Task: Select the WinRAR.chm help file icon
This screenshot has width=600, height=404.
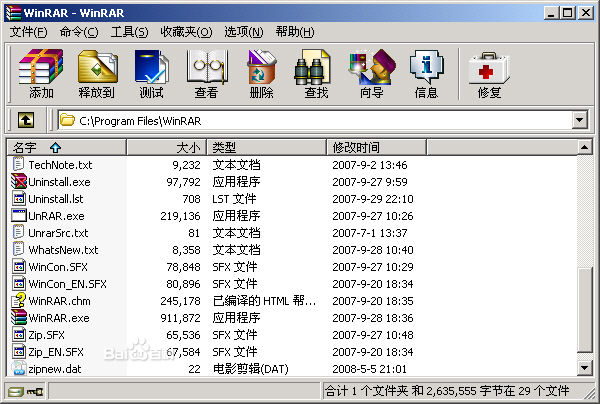Action: point(19,301)
